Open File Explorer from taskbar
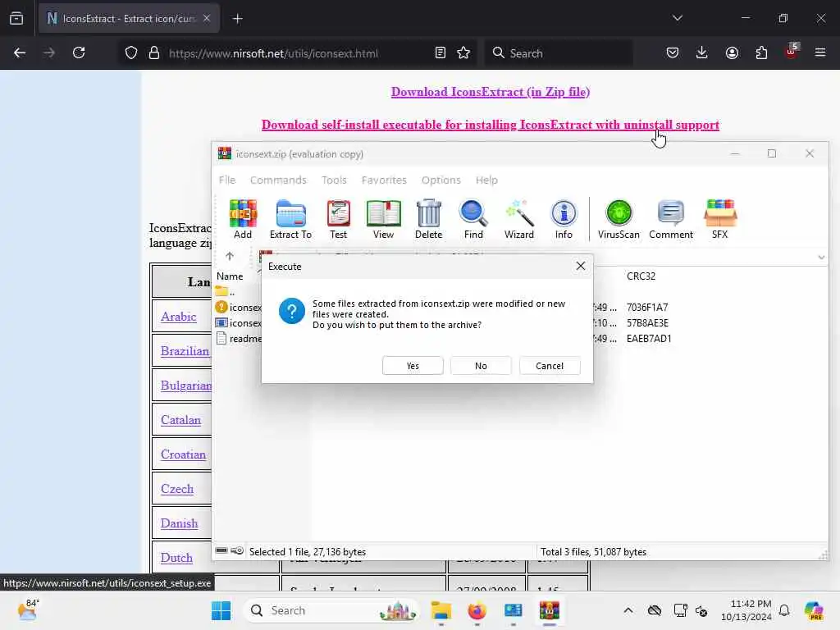The width and height of the screenshot is (840, 630). point(441,610)
